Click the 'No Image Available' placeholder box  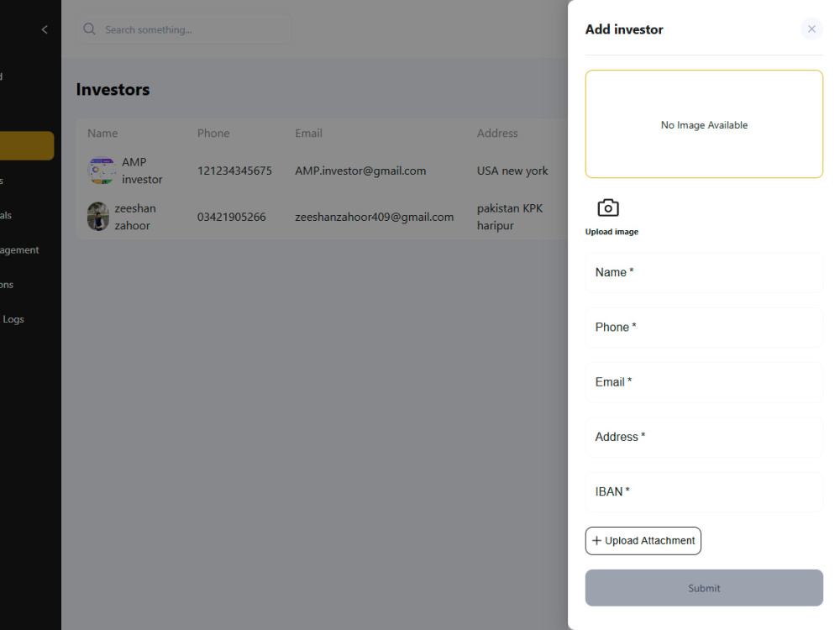click(x=704, y=123)
